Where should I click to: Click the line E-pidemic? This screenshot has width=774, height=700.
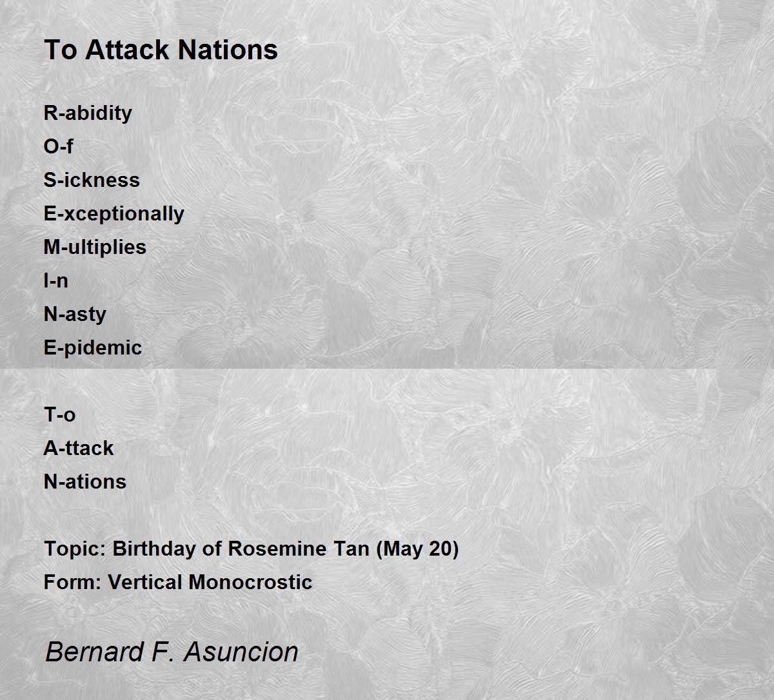click(x=93, y=347)
